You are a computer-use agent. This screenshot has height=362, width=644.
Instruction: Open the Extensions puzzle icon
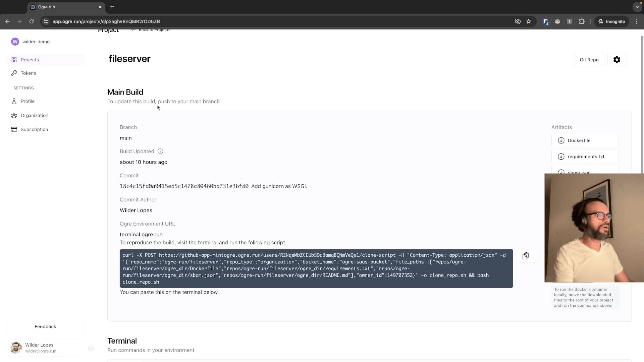[x=582, y=21]
